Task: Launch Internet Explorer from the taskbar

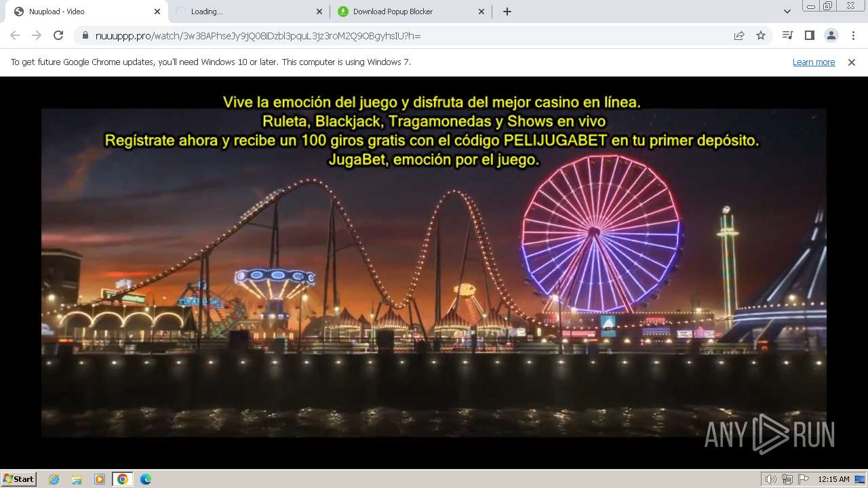Action: (x=54, y=479)
